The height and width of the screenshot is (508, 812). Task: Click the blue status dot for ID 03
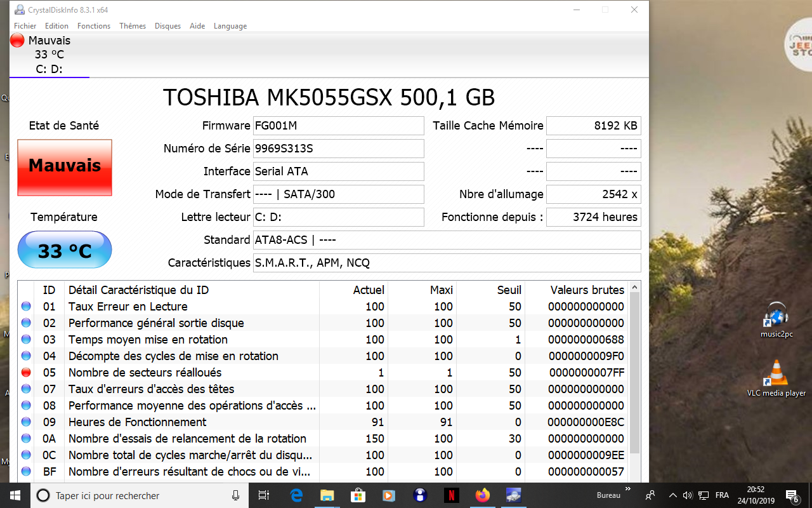(x=26, y=340)
